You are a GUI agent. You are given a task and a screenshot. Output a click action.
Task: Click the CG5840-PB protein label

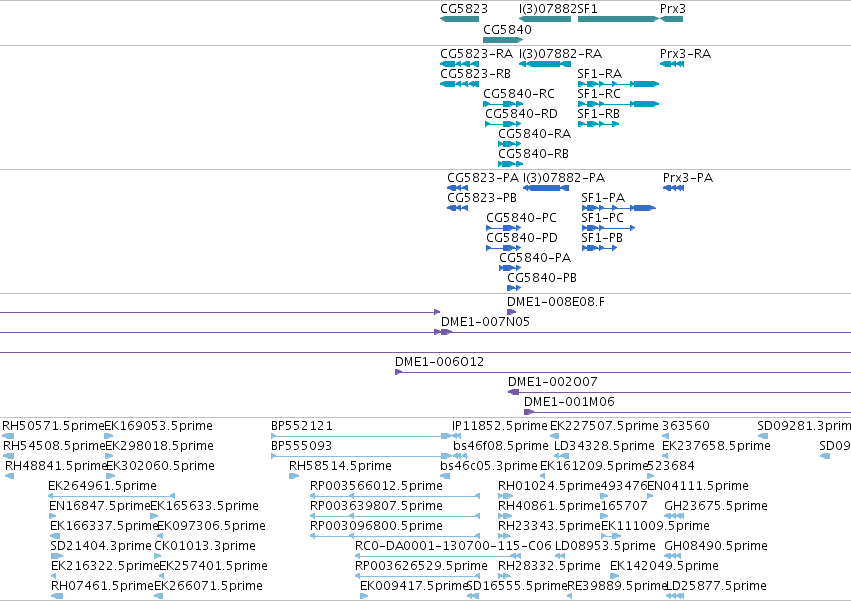point(542,279)
